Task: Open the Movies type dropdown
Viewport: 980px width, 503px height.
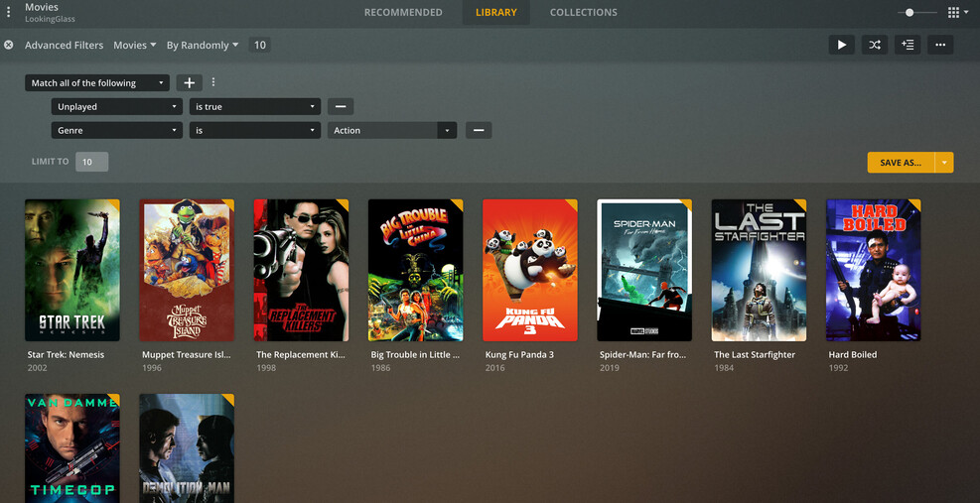Action: tap(134, 45)
